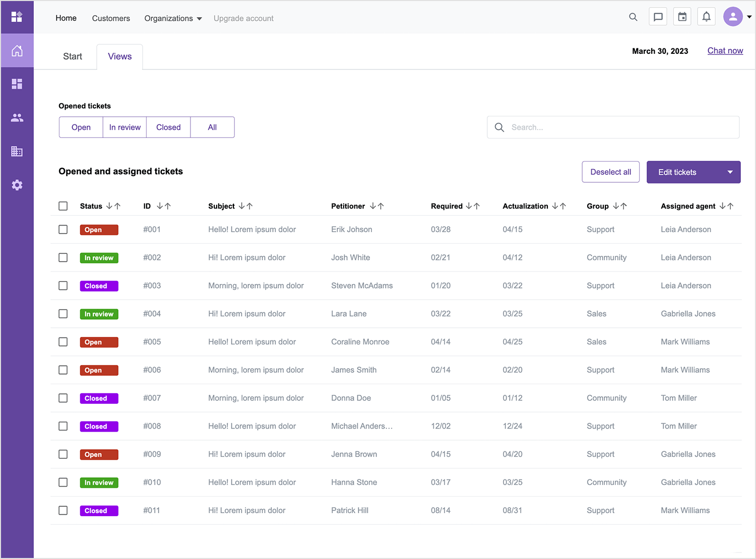Viewport: 756px width, 559px height.
Task: Open the Edit tickets dropdown arrow
Action: [730, 172]
